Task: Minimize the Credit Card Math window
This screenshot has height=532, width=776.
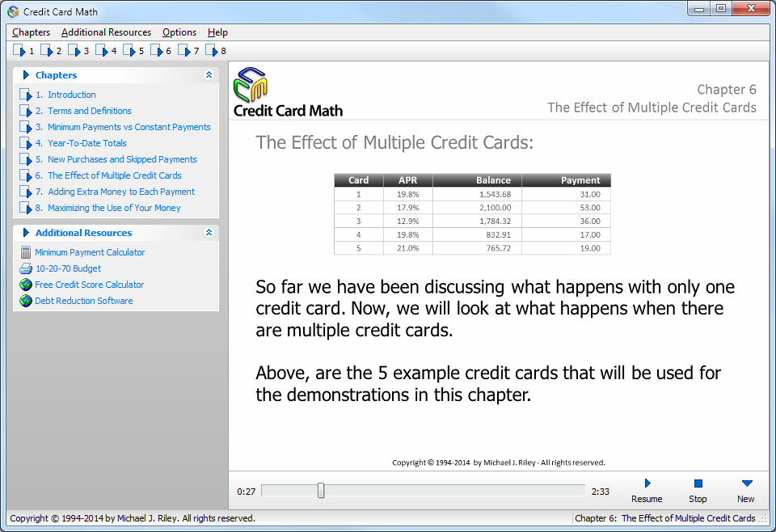Action: (698, 9)
